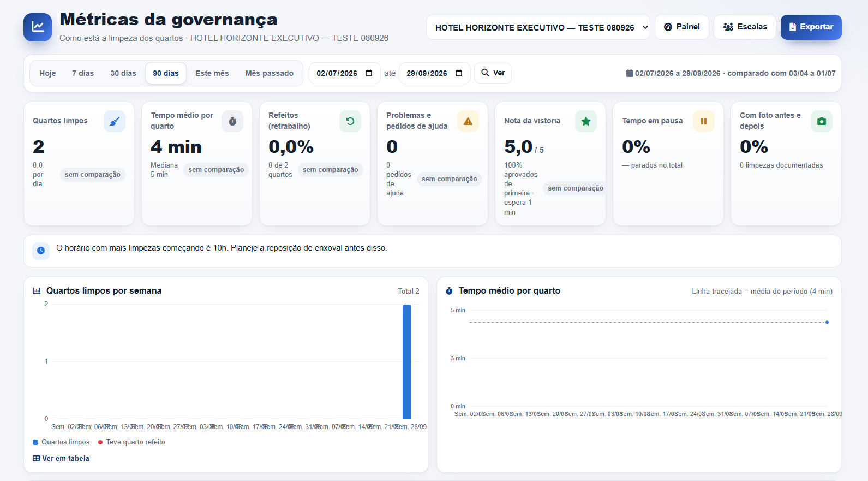Toggle Quartos limpos legend series
868x481 pixels.
pyautogui.click(x=61, y=442)
